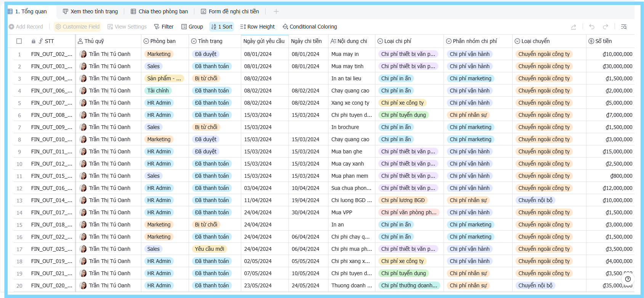644x298 pixels.
Task: Click 'Chi phí lương BGĐ' cell
Action: [x=403, y=200]
